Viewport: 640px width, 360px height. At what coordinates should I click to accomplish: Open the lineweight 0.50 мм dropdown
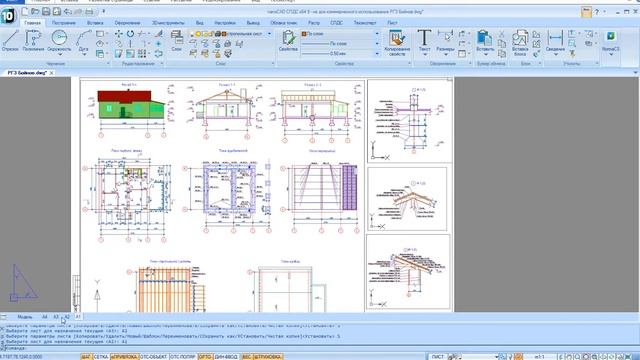coord(377,53)
